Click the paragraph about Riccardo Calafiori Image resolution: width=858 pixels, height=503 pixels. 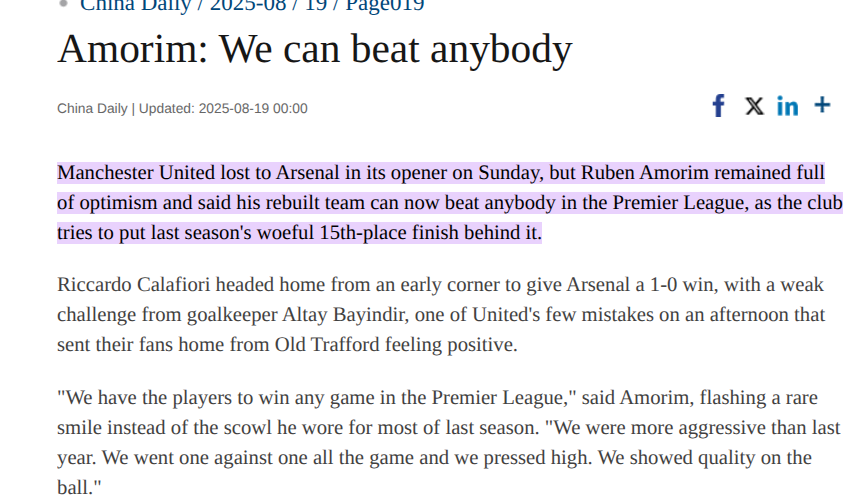pos(440,314)
